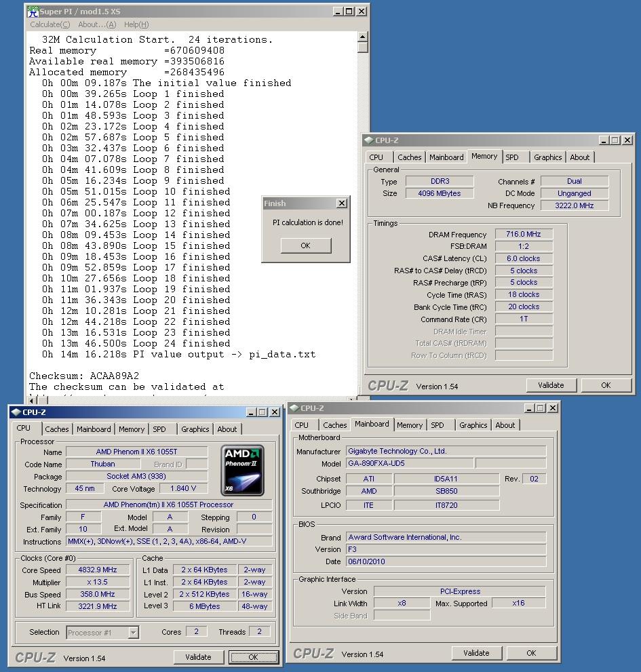Click Super PI horizontal scrollbar left arrow
Image resolution: width=641 pixels, height=672 pixels.
pos(32,400)
